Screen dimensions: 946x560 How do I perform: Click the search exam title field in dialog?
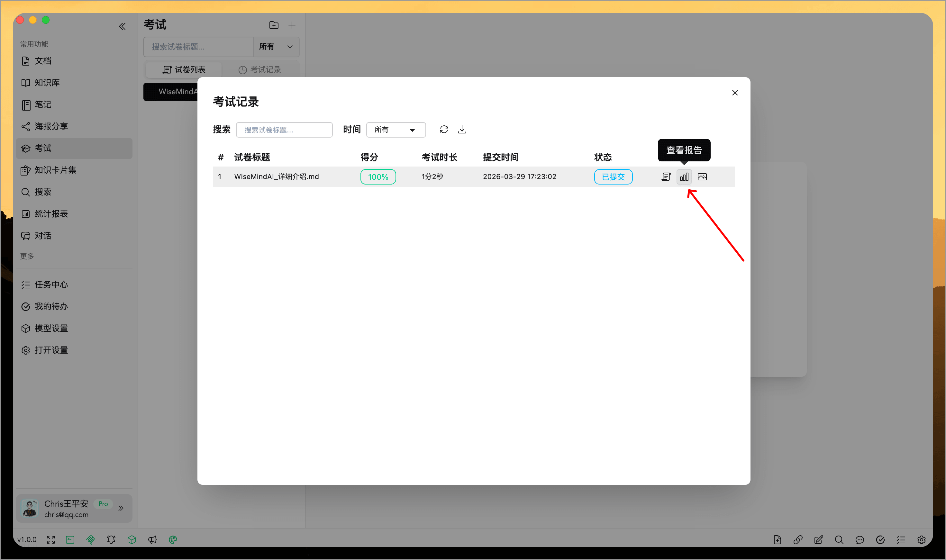coord(284,130)
